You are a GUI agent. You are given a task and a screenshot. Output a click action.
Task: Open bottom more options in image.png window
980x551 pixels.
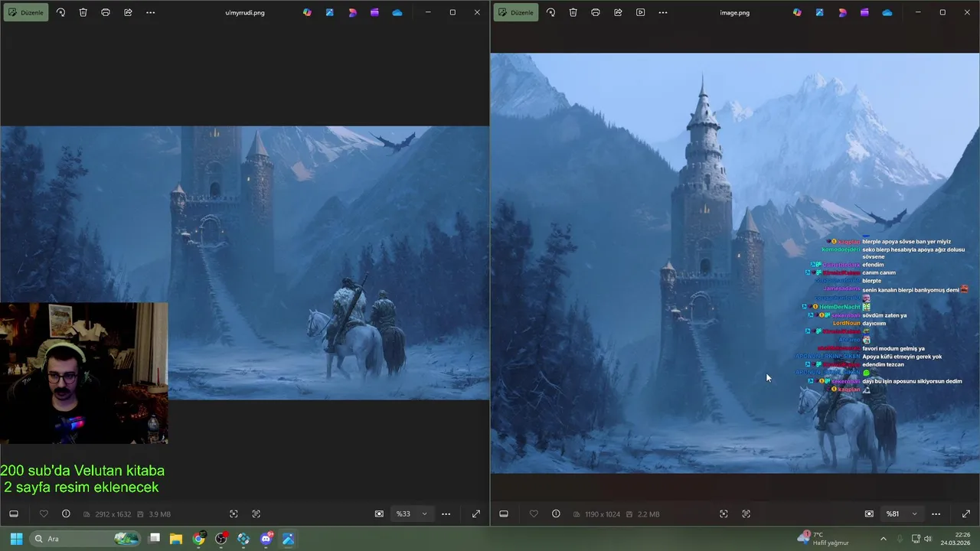tap(936, 514)
